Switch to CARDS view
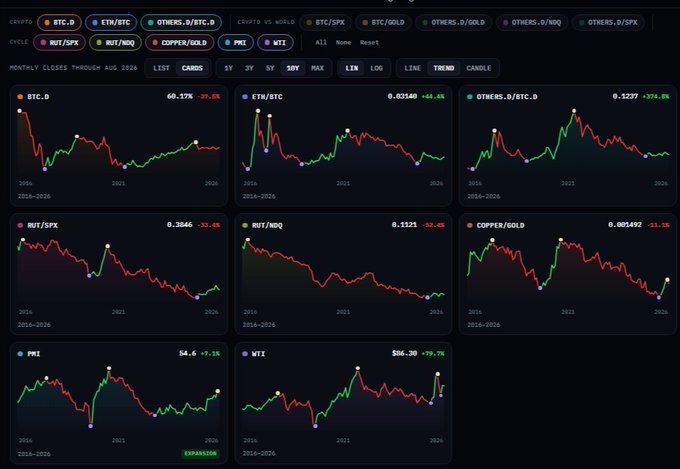 (x=192, y=68)
